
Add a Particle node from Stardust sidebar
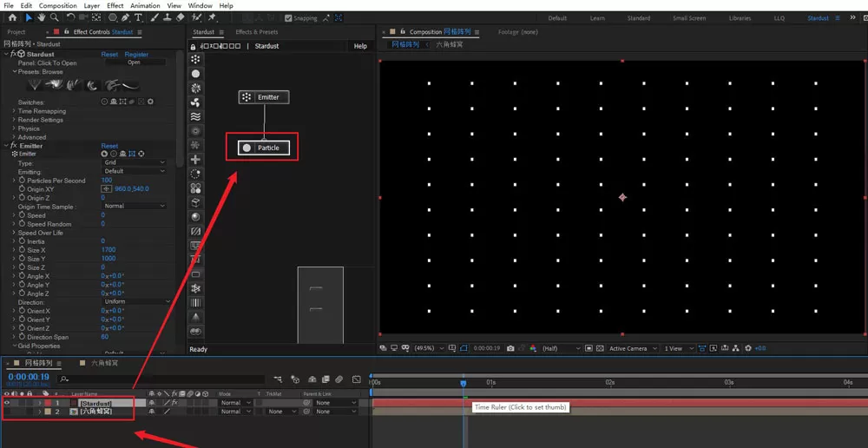(195, 73)
